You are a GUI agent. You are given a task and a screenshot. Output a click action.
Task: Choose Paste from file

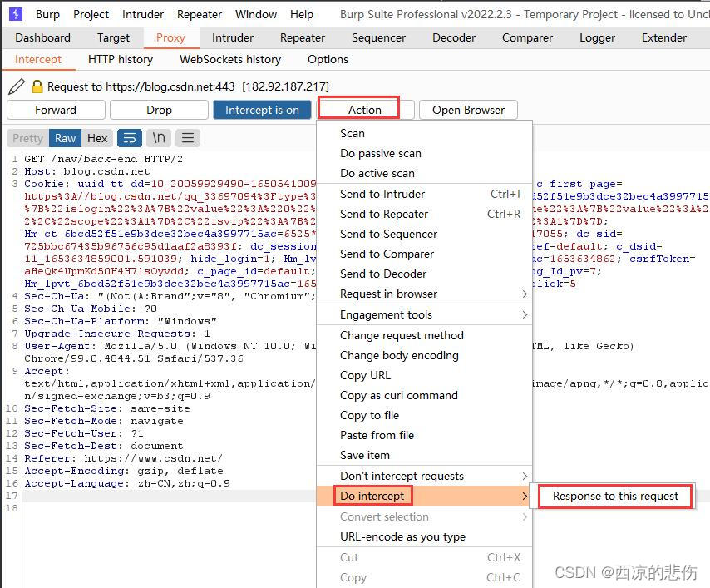pos(424,435)
